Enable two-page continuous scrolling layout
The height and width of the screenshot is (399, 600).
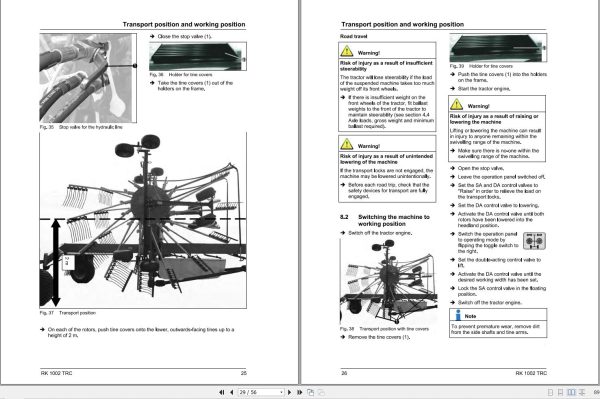582,392
